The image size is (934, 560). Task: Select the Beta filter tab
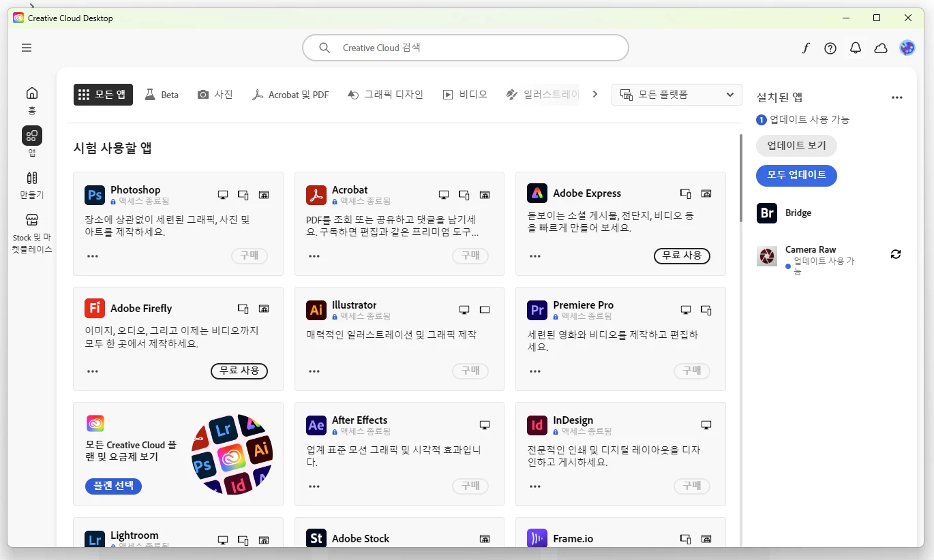(162, 95)
